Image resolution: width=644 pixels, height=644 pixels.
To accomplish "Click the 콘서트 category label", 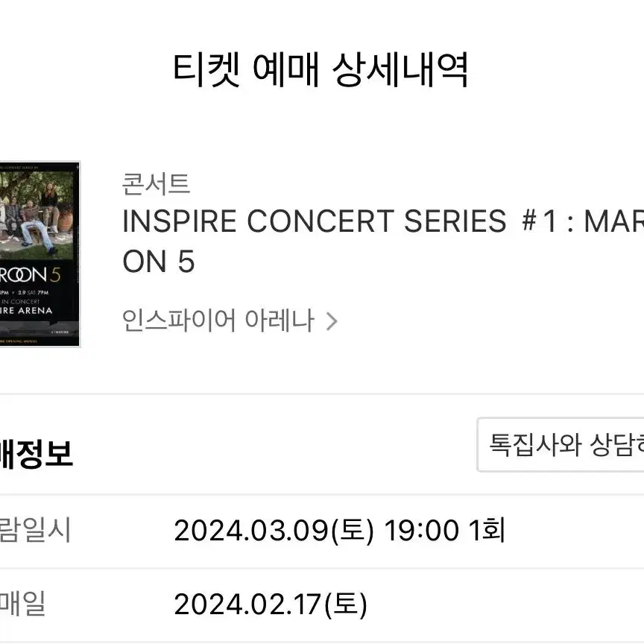I will click(x=156, y=183).
